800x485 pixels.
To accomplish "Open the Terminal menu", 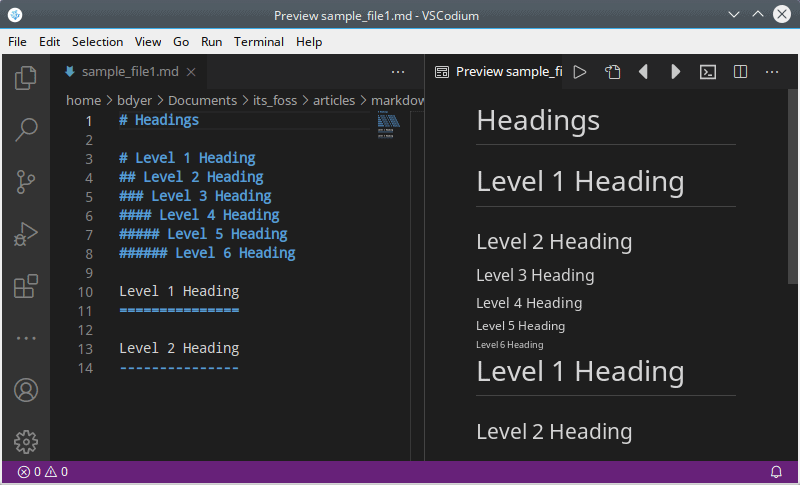I will 259,42.
